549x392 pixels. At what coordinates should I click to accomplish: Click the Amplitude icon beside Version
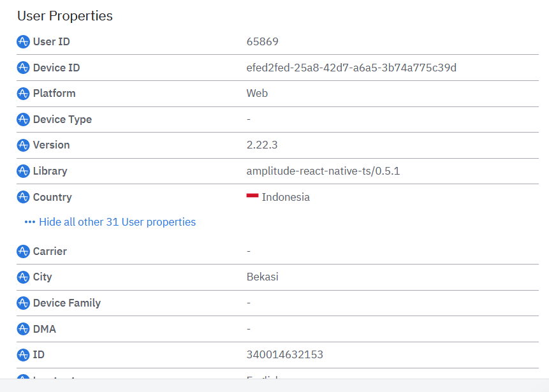point(23,145)
